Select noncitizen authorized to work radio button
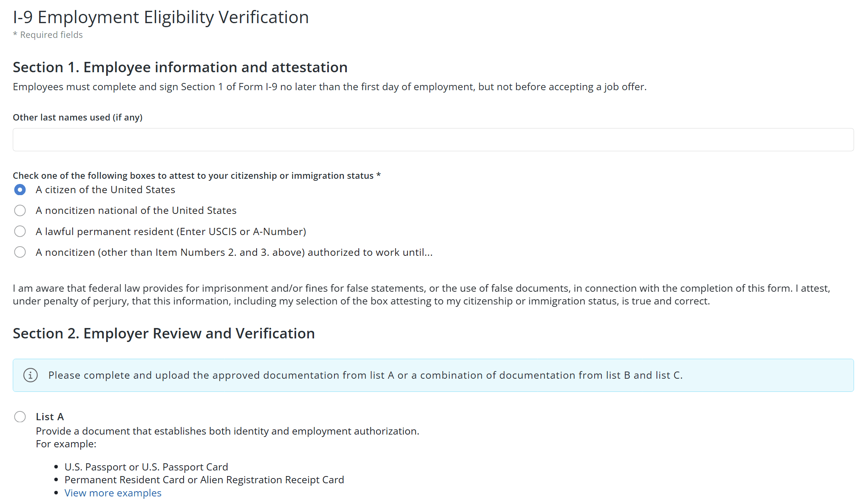This screenshot has width=860, height=504. (20, 252)
